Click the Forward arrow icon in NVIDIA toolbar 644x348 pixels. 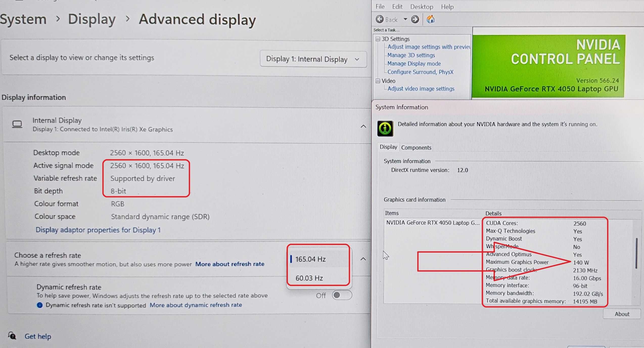[415, 19]
